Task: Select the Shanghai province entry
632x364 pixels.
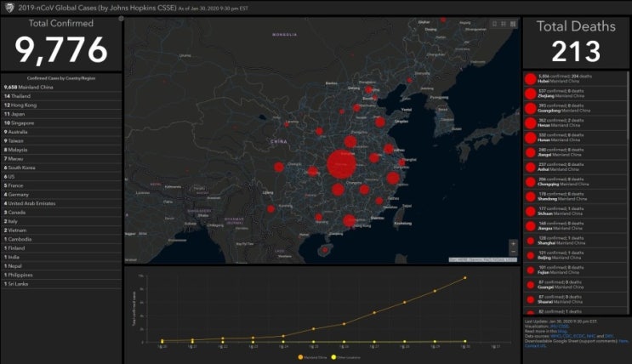Action: tap(575, 241)
